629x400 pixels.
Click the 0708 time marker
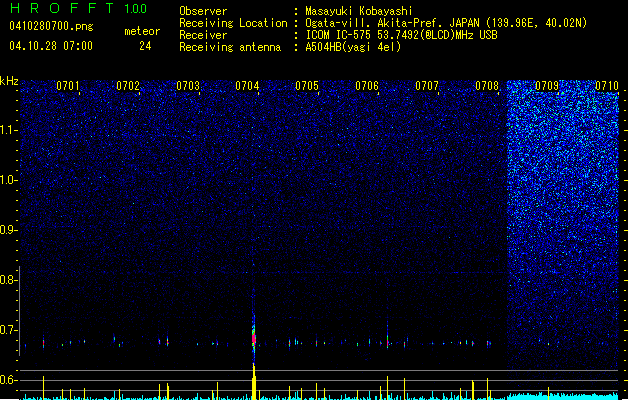coord(487,86)
